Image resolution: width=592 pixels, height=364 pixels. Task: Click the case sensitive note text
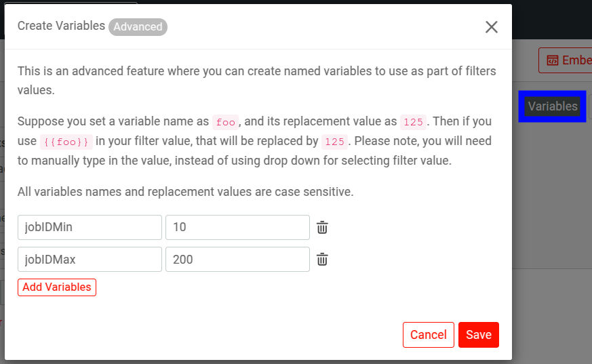click(185, 192)
